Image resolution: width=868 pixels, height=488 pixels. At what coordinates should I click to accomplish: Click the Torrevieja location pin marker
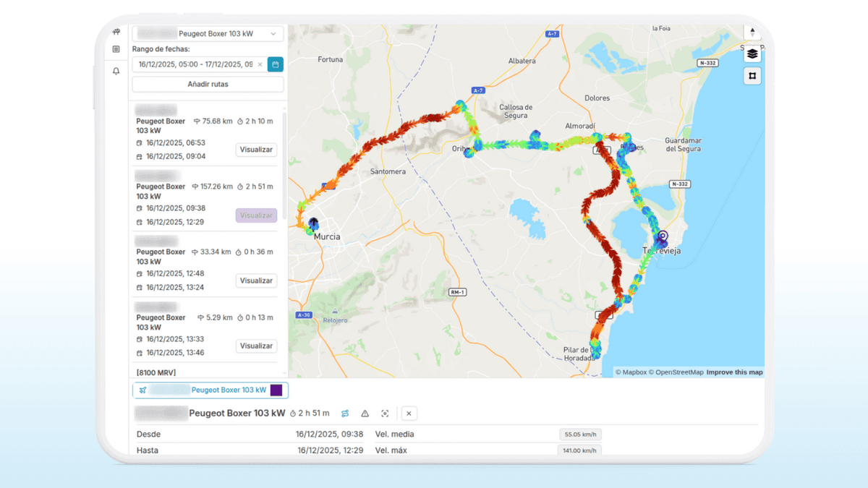pyautogui.click(x=663, y=236)
